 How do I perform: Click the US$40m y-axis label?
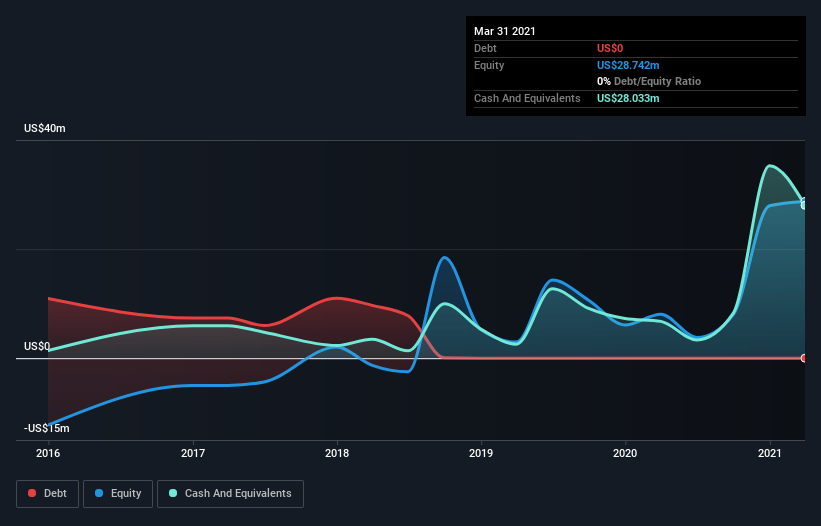point(47,129)
